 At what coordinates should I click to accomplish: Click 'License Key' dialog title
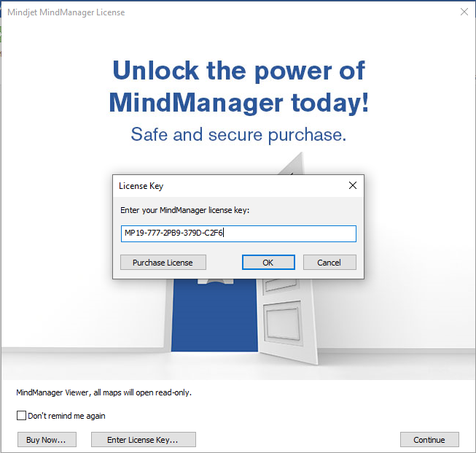click(x=141, y=186)
